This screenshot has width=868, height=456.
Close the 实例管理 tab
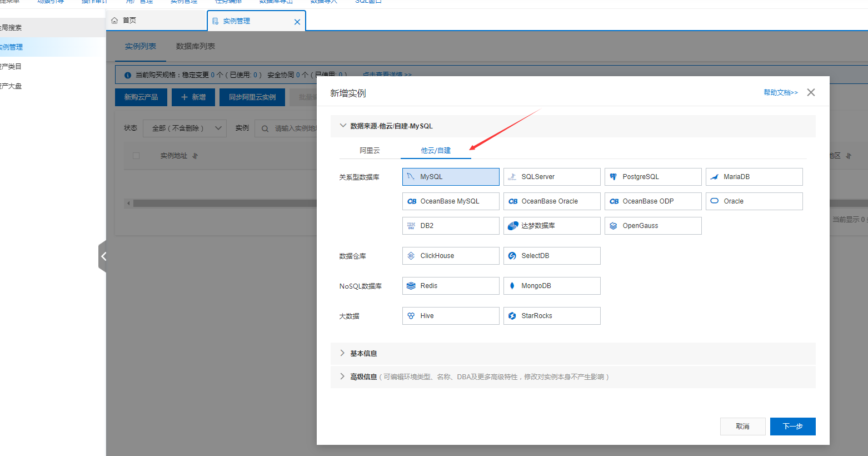point(297,22)
